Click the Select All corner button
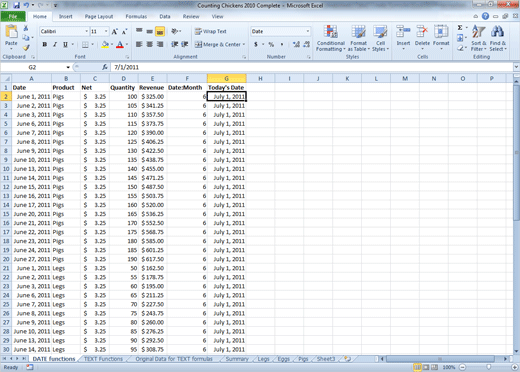Image resolution: width=520 pixels, height=372 pixels. click(6, 79)
